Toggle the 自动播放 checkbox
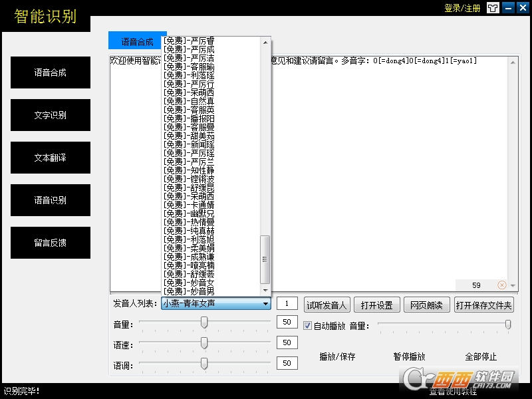532x399 pixels. pos(308,326)
